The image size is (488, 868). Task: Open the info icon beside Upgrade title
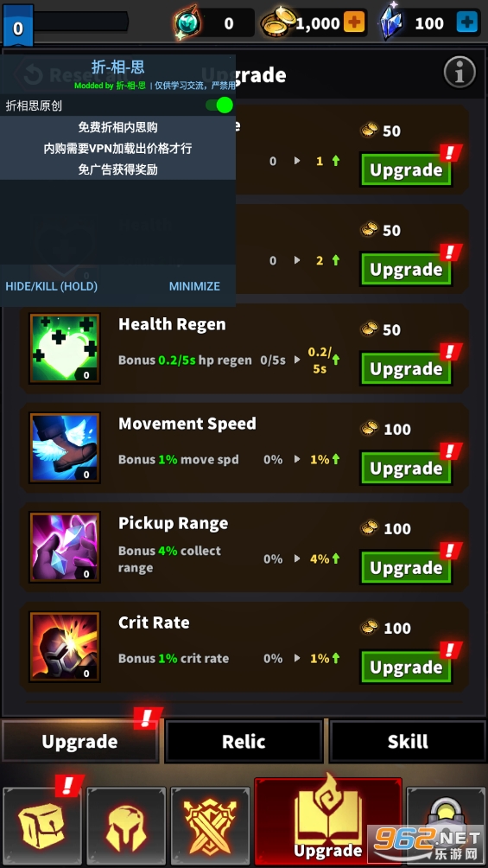point(459,72)
